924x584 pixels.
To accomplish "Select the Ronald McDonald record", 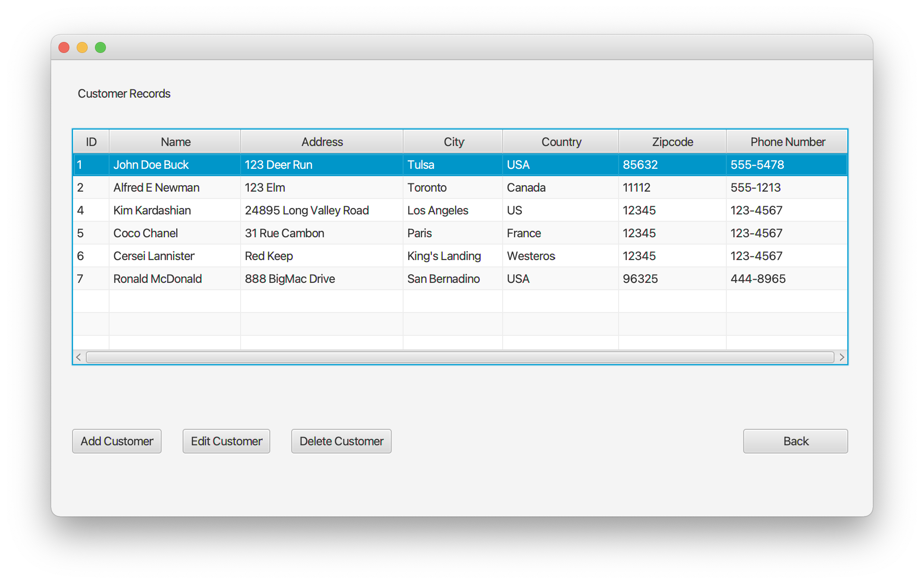I will click(x=157, y=279).
